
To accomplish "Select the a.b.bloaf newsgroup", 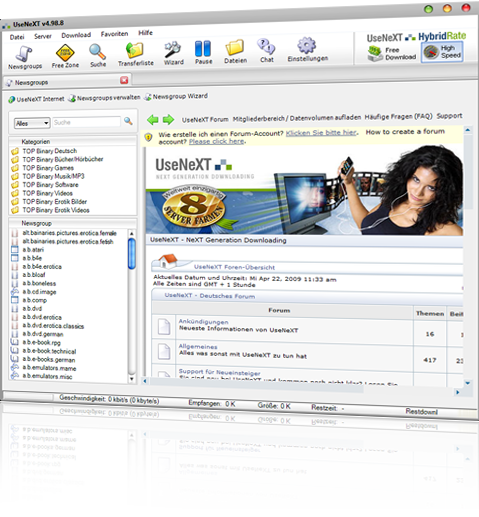I will point(34,275).
